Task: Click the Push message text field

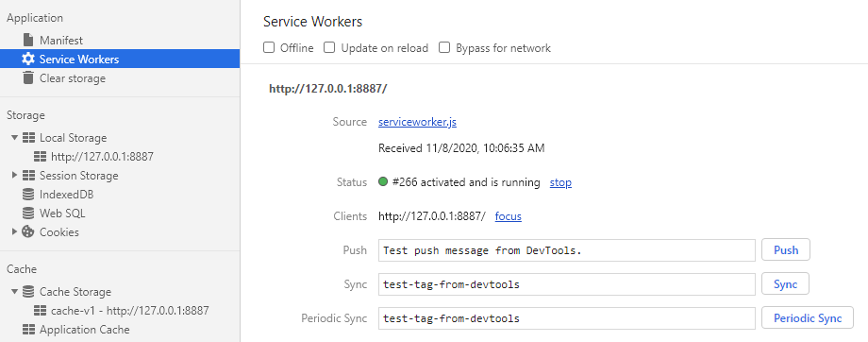Action: click(567, 250)
